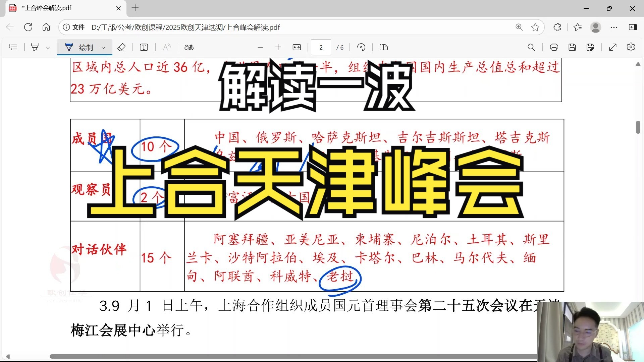
Task: Zoom in with the plus button
Action: [278, 47]
